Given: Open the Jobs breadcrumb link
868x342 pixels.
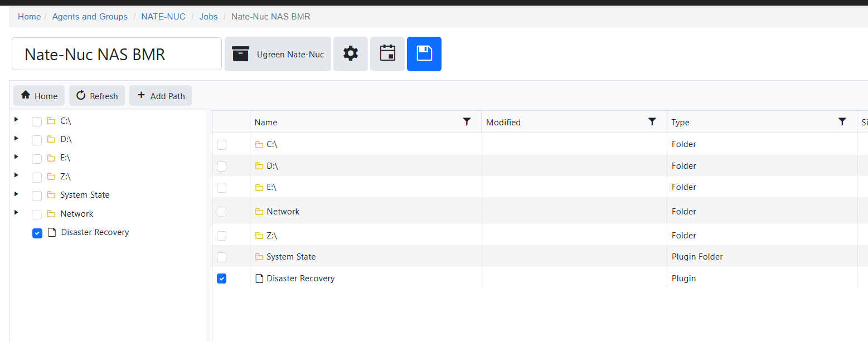Looking at the screenshot, I should (208, 17).
